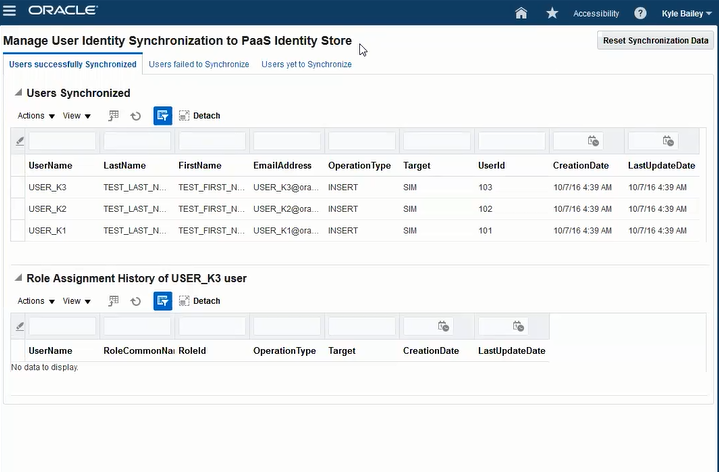Open CreationDate calendar picker in Users Synchronized
The image size is (719, 472).
(593, 141)
